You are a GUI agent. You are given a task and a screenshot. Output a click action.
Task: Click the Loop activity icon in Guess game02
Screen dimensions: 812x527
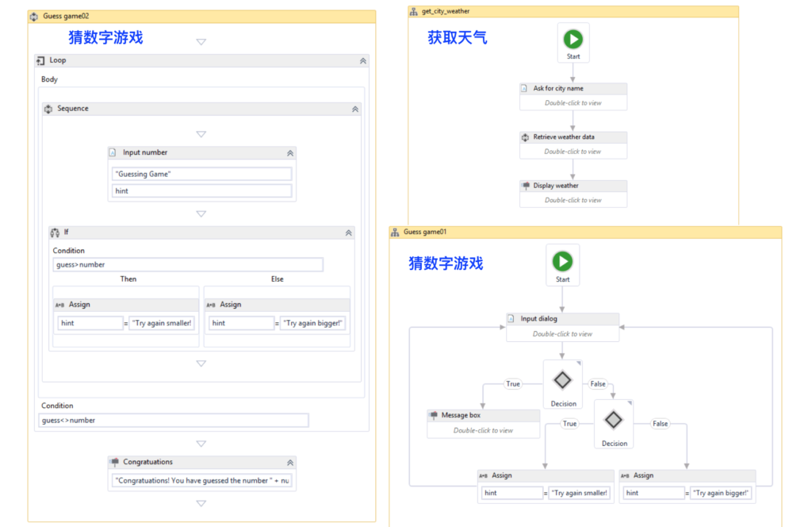click(x=40, y=60)
